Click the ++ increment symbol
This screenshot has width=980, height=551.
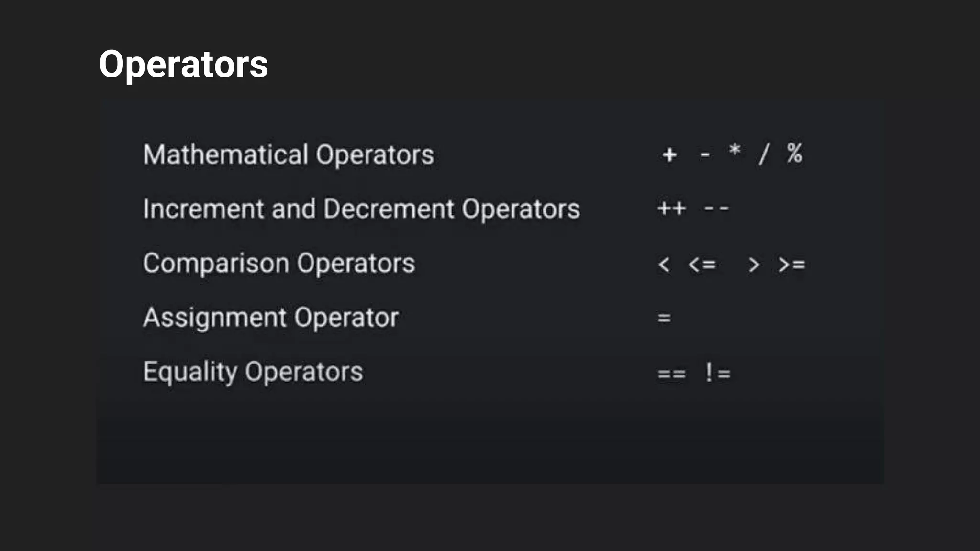click(672, 209)
